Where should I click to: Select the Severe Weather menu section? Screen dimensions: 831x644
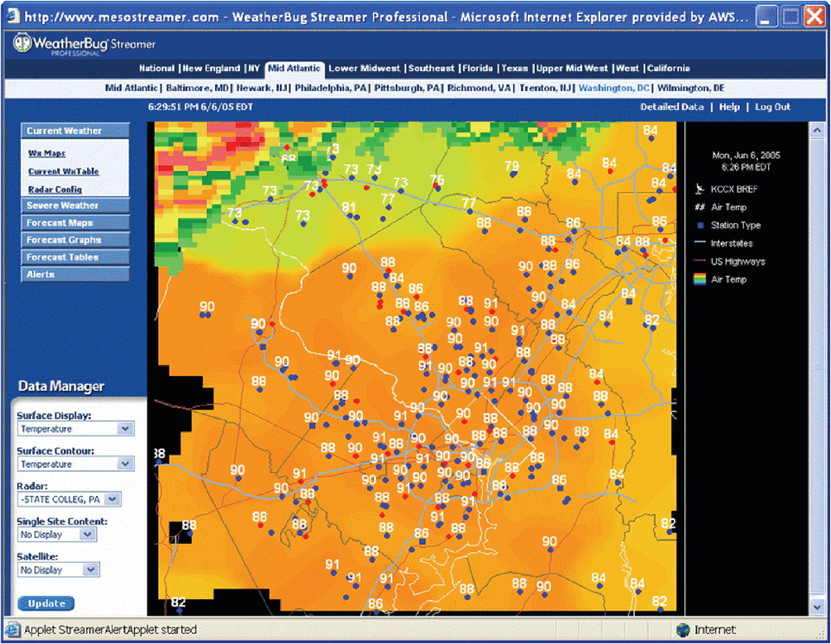tap(75, 206)
